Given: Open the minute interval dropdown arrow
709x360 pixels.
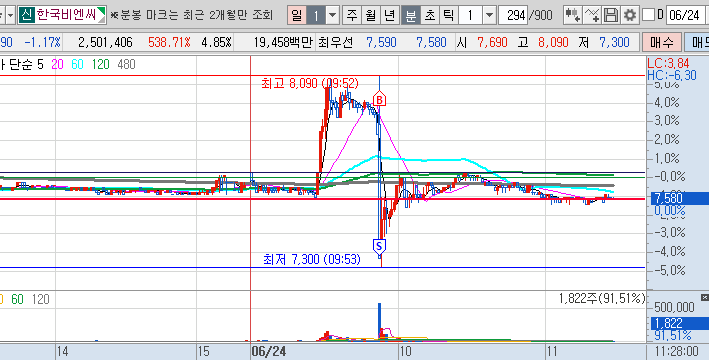Looking at the screenshot, I should coord(489,16).
